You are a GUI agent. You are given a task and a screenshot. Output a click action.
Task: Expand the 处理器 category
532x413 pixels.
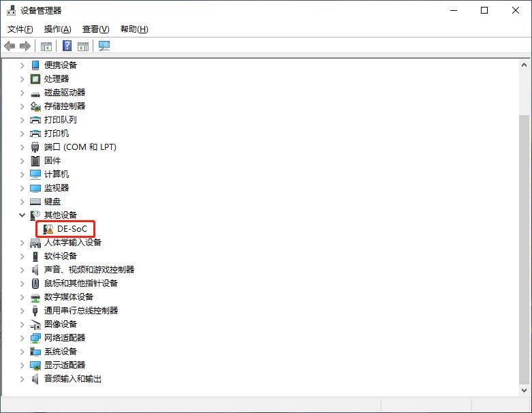tap(22, 79)
